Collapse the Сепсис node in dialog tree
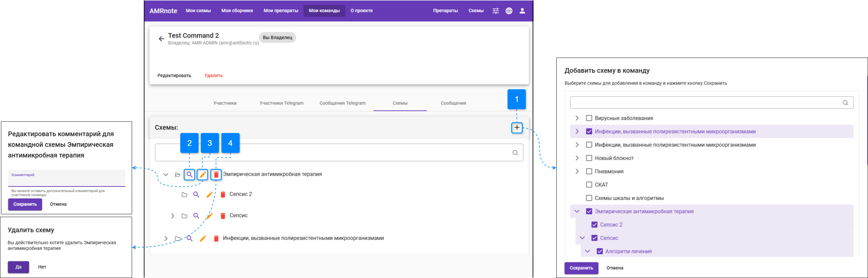Image resolution: width=868 pixels, height=278 pixels. click(582, 238)
